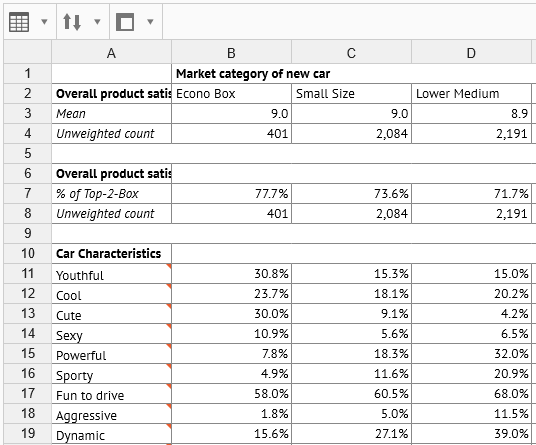Select the Fun to drive cell
Image resolution: width=536 pixels, height=445 pixels.
pos(111,394)
